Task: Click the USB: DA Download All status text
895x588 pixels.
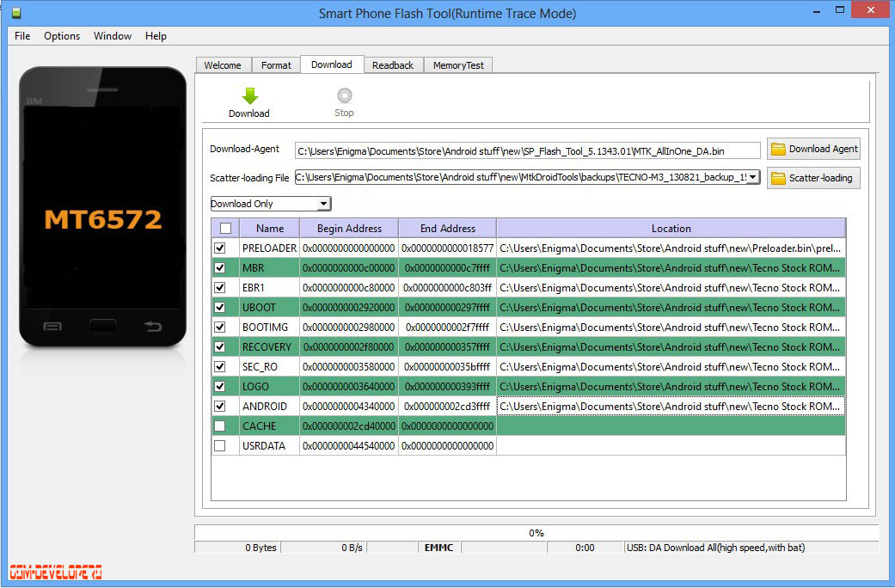Action: (x=716, y=548)
